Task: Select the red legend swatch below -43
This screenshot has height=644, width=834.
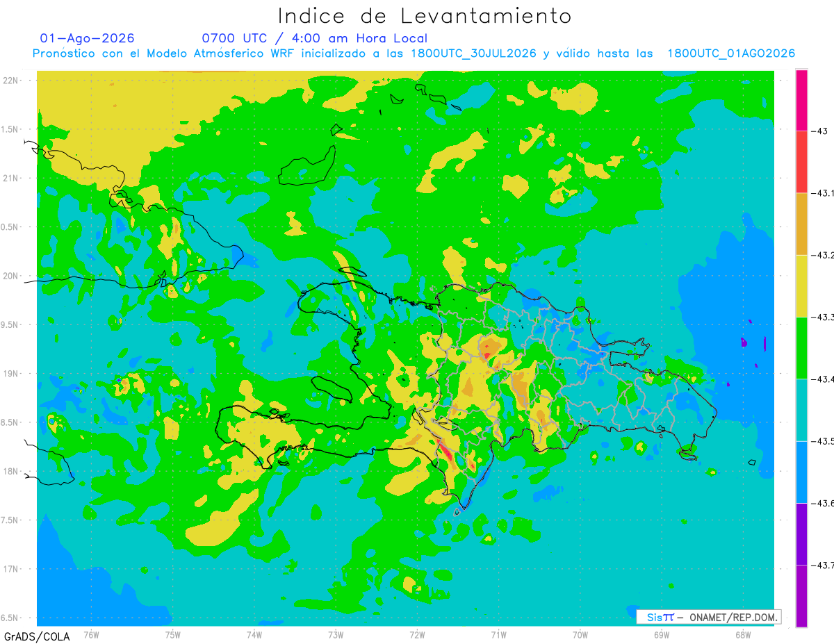Action: [x=801, y=162]
